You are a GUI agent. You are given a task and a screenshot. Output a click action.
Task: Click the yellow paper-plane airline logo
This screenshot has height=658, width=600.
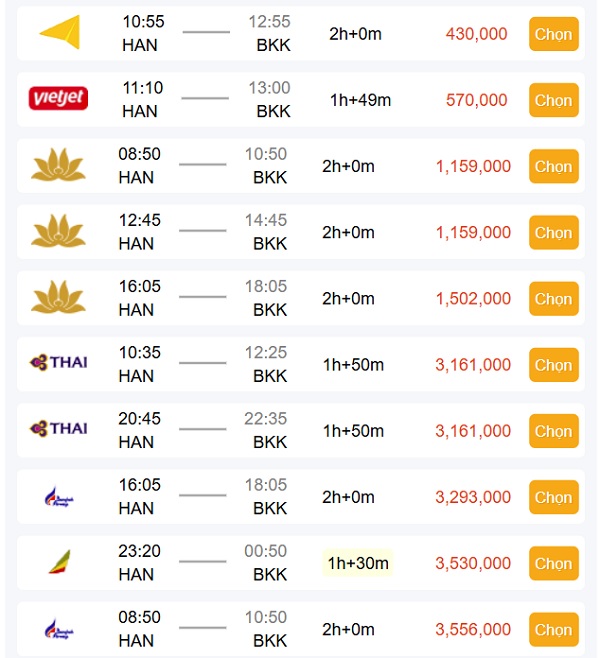(x=59, y=32)
